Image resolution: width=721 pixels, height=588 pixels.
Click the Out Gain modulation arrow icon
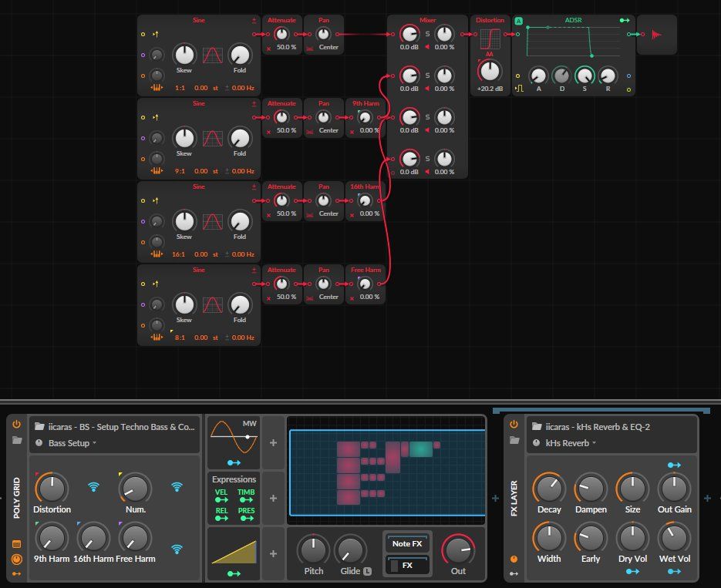coord(674,465)
